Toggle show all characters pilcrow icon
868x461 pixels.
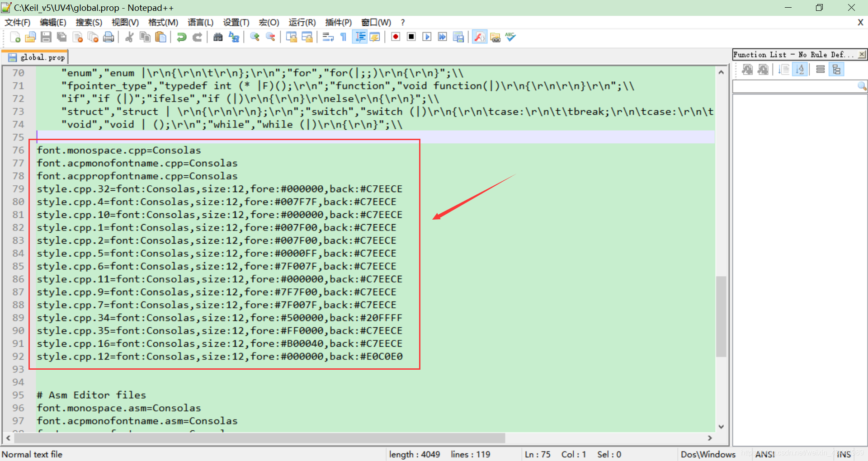(x=344, y=38)
